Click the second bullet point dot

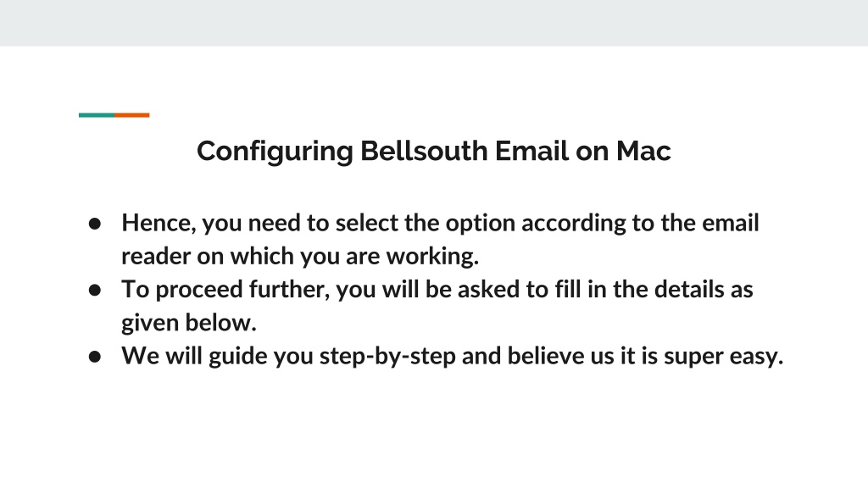point(95,290)
